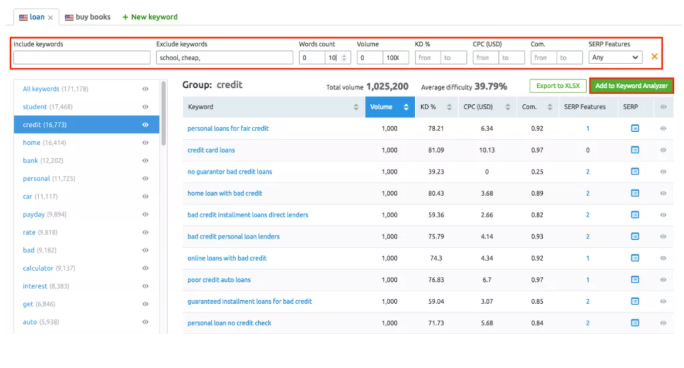Click the keyword groups list scrollbar

click(164, 114)
